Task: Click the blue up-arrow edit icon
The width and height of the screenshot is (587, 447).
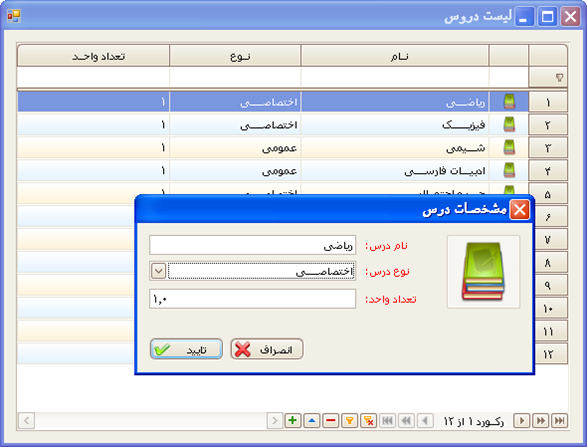Action: pyautogui.click(x=312, y=420)
